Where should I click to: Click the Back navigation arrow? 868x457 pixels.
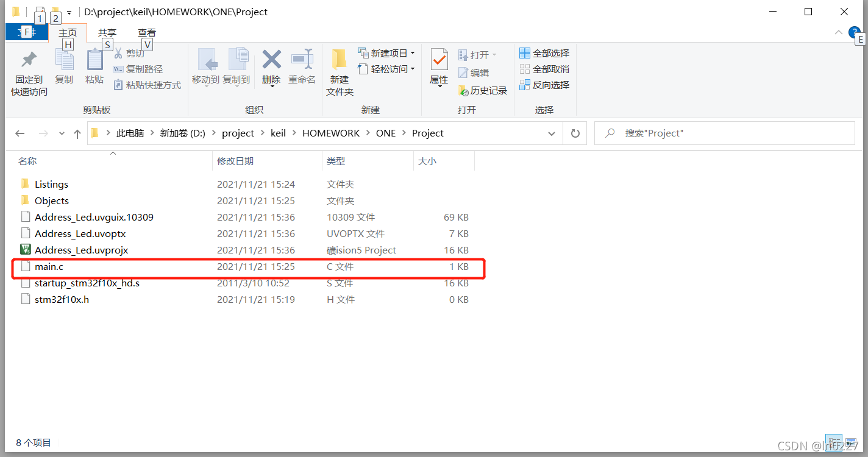click(x=20, y=133)
